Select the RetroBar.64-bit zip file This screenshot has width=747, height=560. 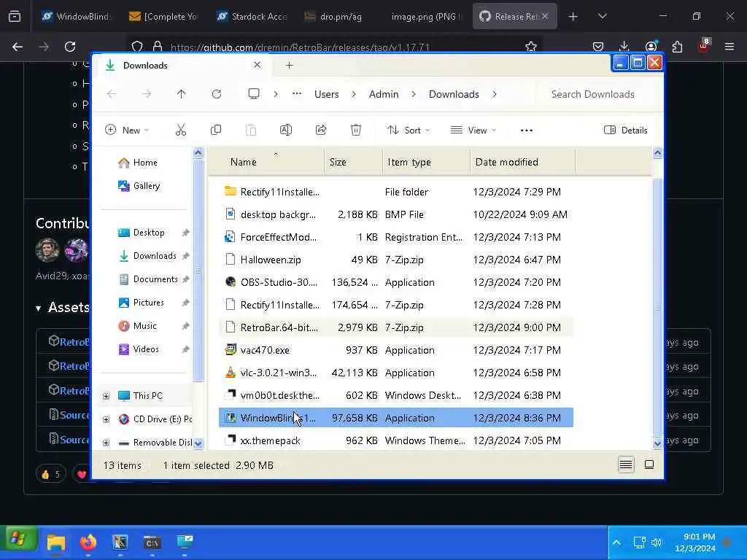pyautogui.click(x=396, y=327)
